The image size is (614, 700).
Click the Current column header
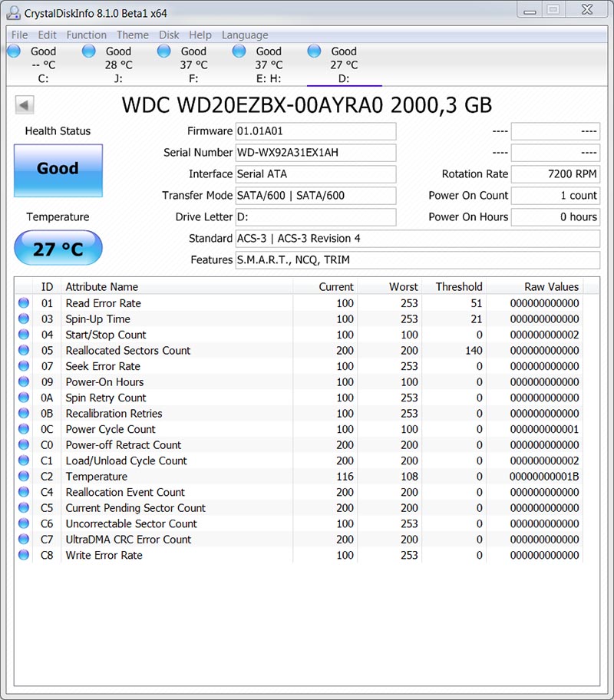point(325,286)
